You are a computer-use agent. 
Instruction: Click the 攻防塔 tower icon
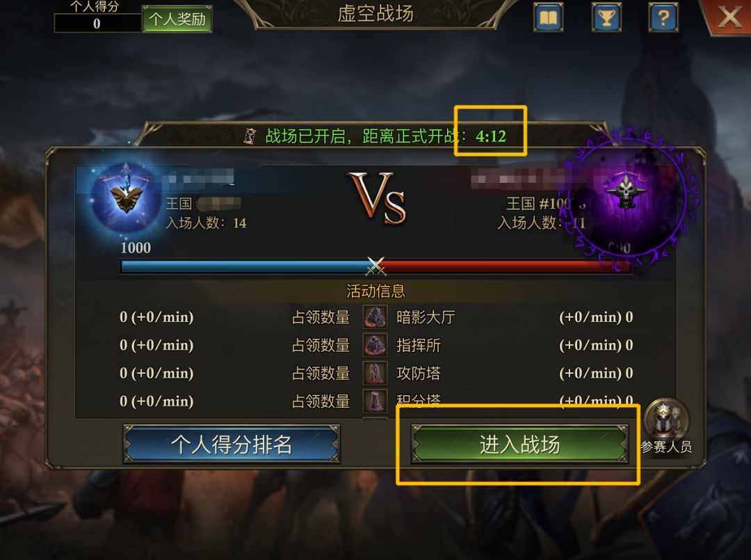[x=375, y=373]
